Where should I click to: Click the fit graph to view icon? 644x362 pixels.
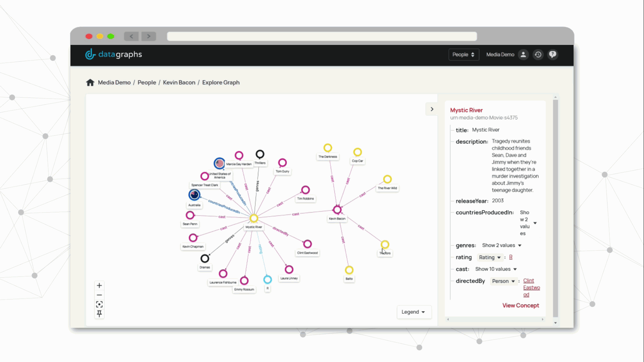click(x=99, y=304)
